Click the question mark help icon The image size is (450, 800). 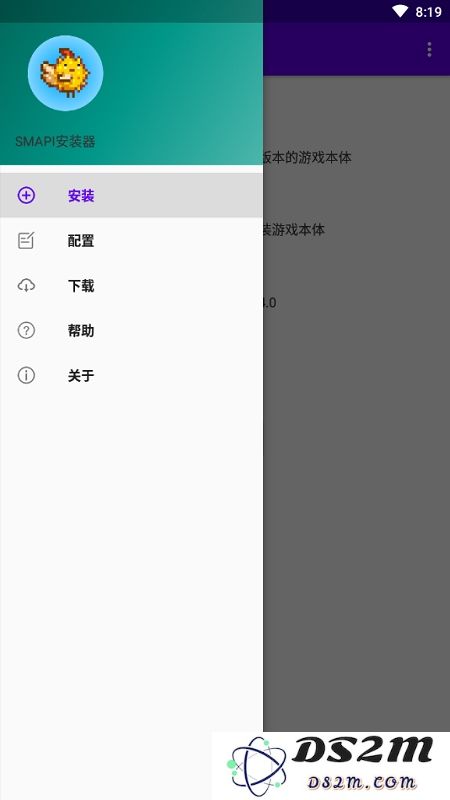26,331
